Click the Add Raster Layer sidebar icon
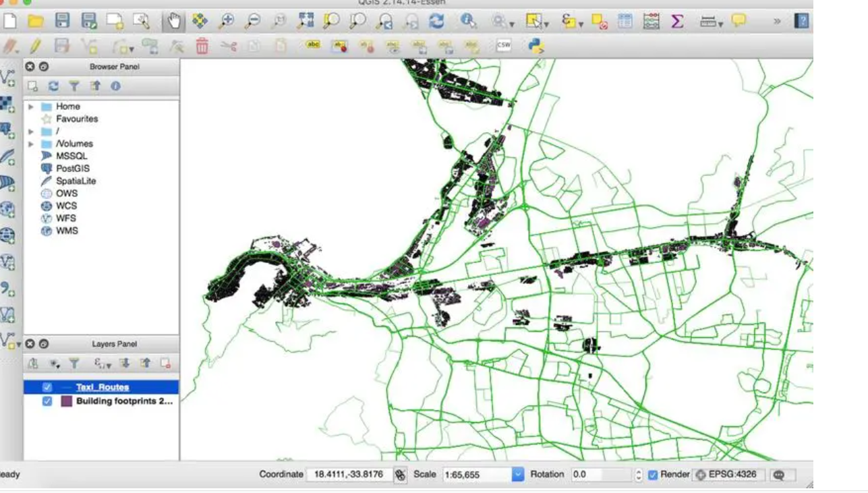The image size is (868, 493). tap(7, 105)
